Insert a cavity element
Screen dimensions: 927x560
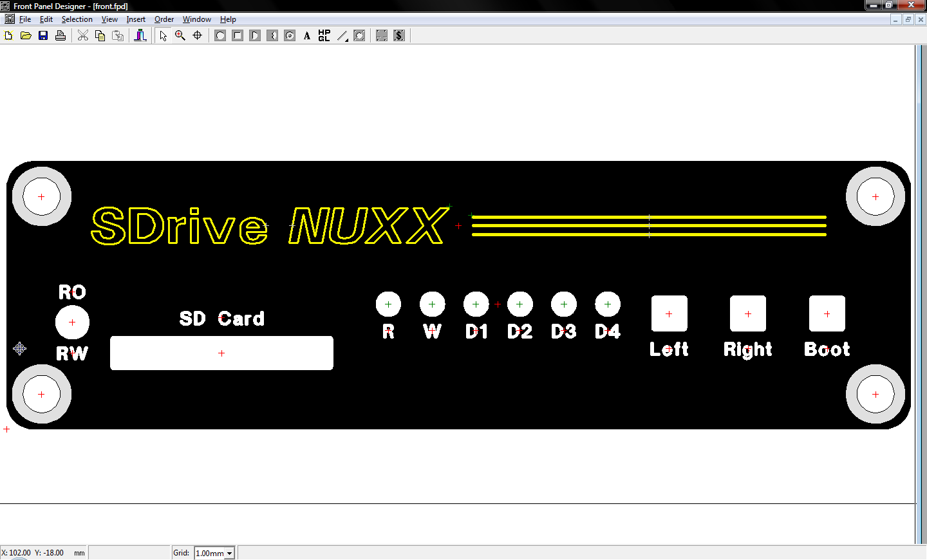pos(290,36)
